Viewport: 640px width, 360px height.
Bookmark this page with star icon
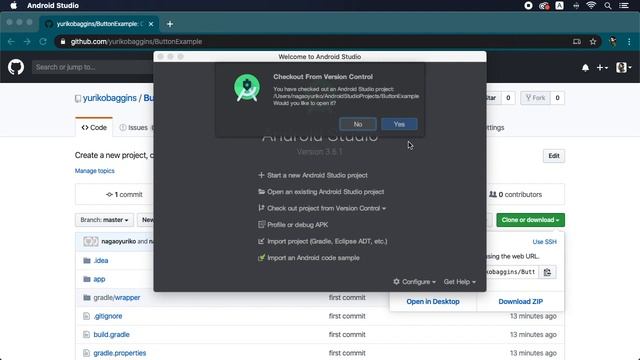pos(593,42)
